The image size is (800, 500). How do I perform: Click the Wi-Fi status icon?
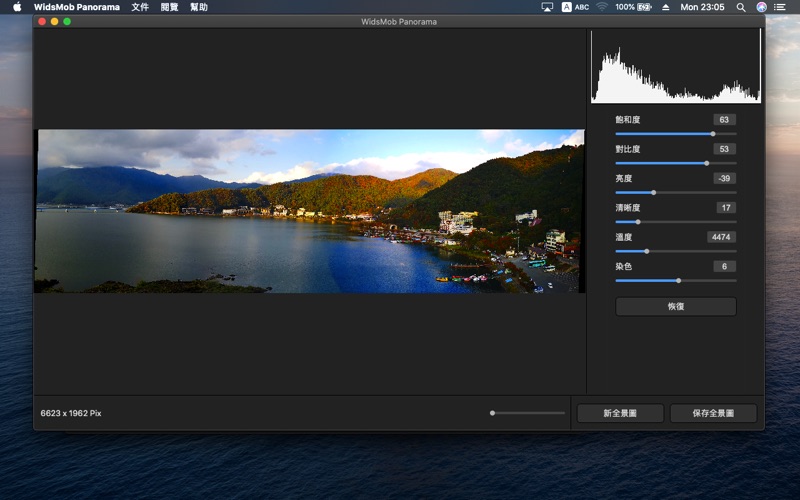602,7
